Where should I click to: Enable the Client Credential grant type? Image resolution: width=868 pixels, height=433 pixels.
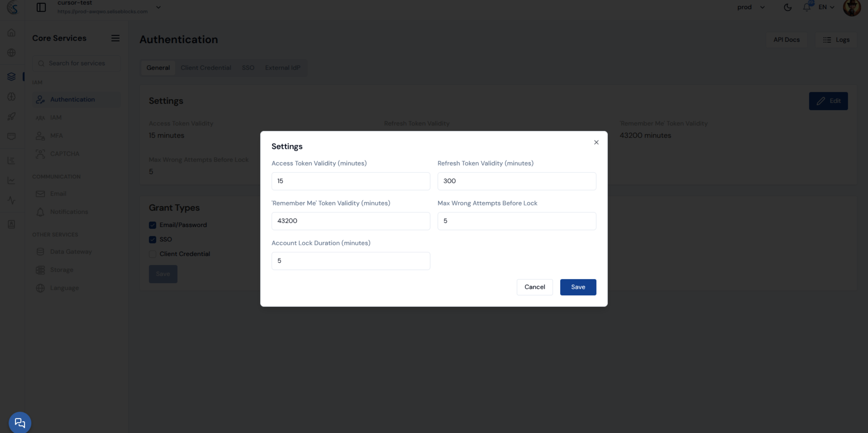pyautogui.click(x=152, y=254)
